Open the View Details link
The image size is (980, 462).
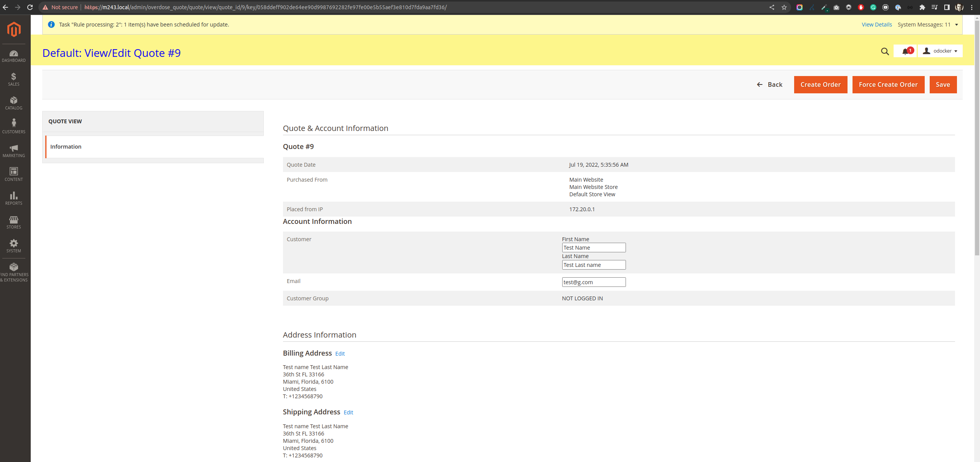[x=877, y=25]
